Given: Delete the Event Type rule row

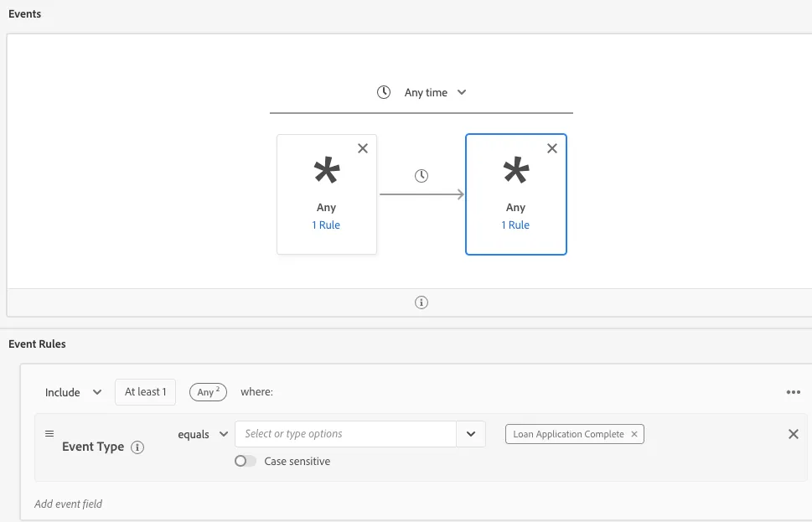Looking at the screenshot, I should 794,434.
